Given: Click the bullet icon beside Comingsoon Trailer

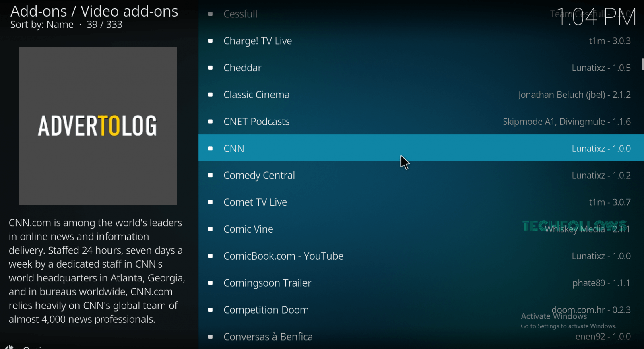Looking at the screenshot, I should coord(211,283).
